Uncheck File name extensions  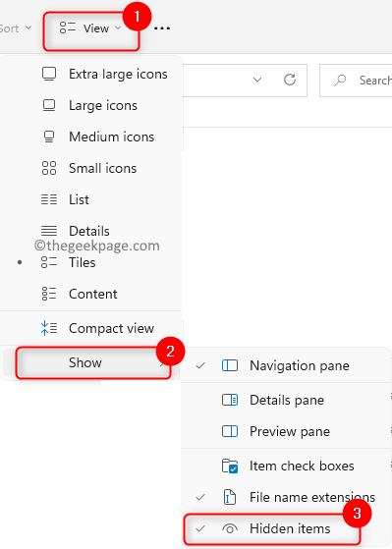[286, 497]
